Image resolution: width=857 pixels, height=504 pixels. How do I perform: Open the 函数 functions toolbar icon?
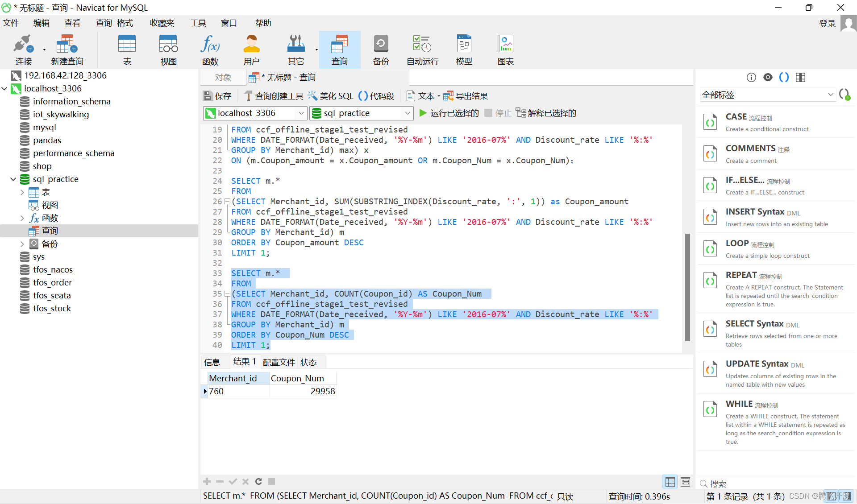coord(210,50)
